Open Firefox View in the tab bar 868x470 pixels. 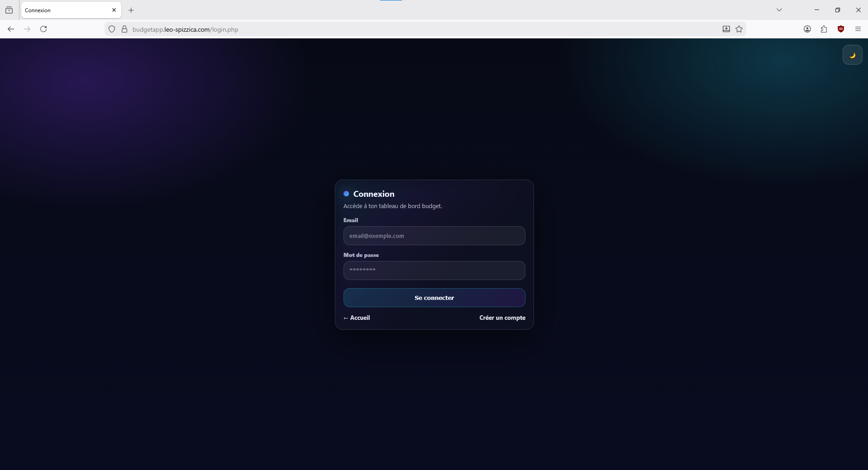point(9,10)
